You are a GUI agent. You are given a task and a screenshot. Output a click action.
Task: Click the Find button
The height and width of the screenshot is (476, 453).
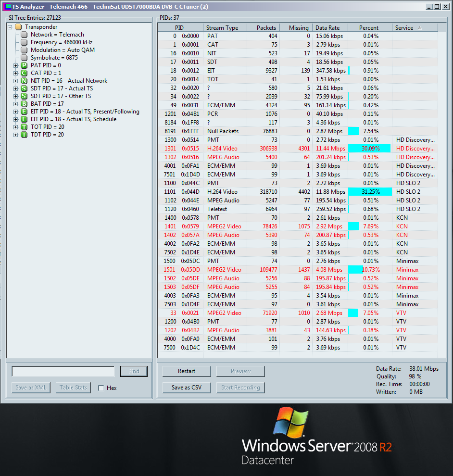coord(134,371)
